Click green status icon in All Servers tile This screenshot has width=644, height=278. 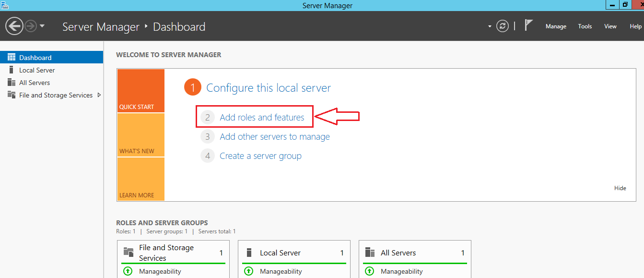[369, 271]
